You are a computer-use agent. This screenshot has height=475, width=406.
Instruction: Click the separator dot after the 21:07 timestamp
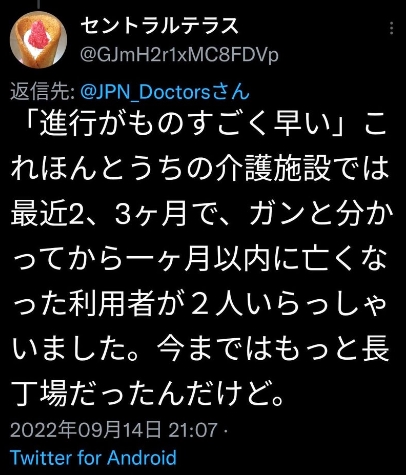[x=224, y=431]
